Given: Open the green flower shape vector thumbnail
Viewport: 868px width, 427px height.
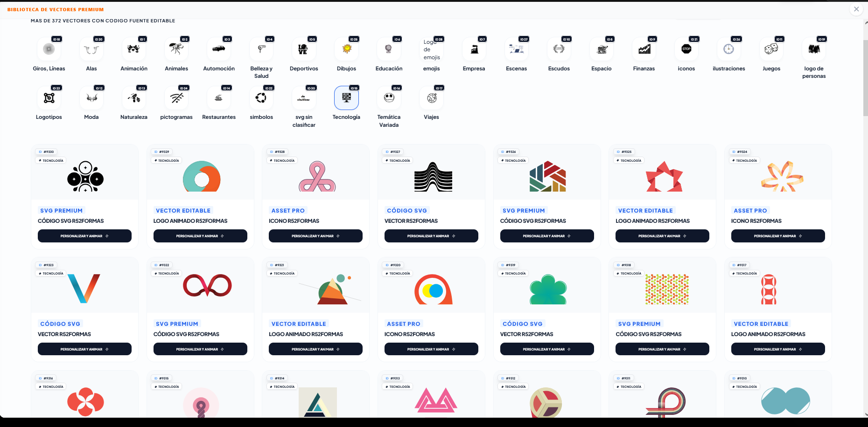Looking at the screenshot, I should tap(548, 289).
